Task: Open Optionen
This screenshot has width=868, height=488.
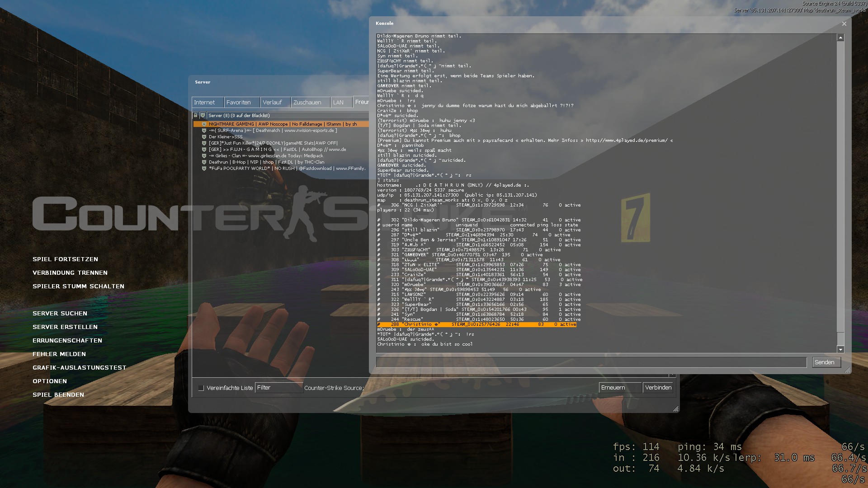Action: click(x=50, y=381)
